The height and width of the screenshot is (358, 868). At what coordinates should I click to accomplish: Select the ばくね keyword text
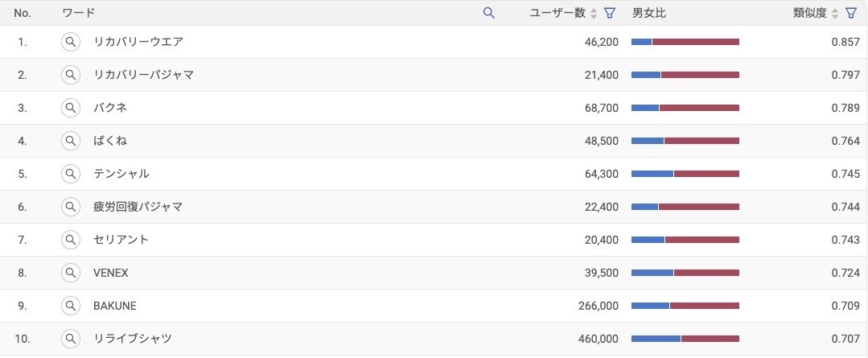tap(110, 141)
